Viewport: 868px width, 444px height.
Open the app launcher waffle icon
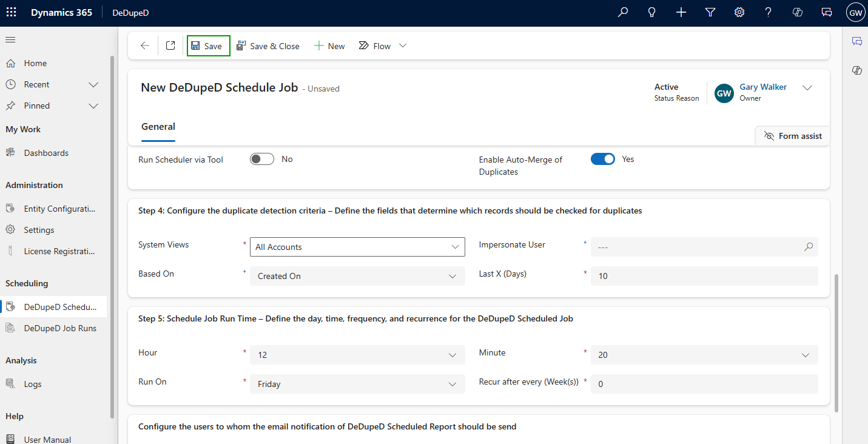(x=12, y=13)
